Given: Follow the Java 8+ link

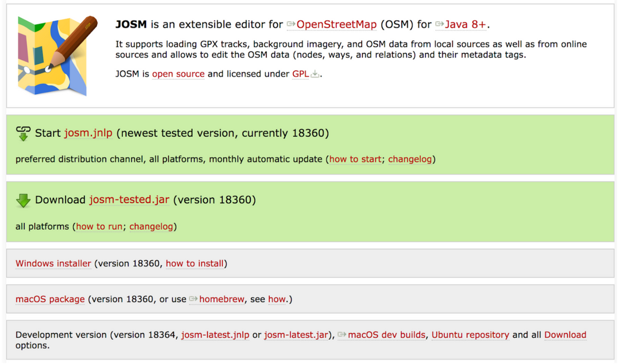Looking at the screenshot, I should (x=466, y=25).
